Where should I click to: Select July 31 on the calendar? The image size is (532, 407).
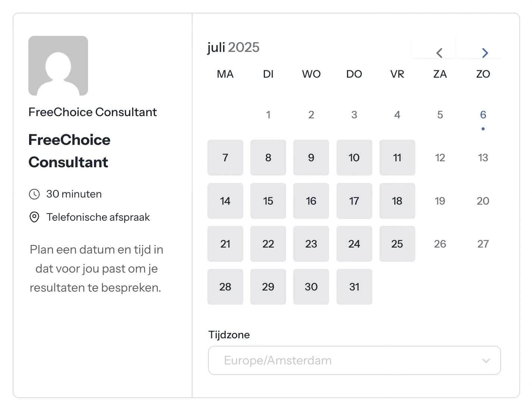click(x=354, y=287)
